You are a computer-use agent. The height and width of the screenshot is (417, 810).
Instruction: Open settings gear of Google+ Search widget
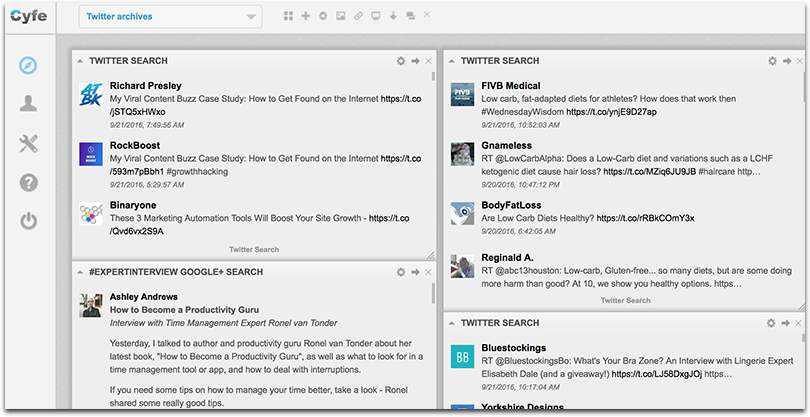tap(401, 272)
